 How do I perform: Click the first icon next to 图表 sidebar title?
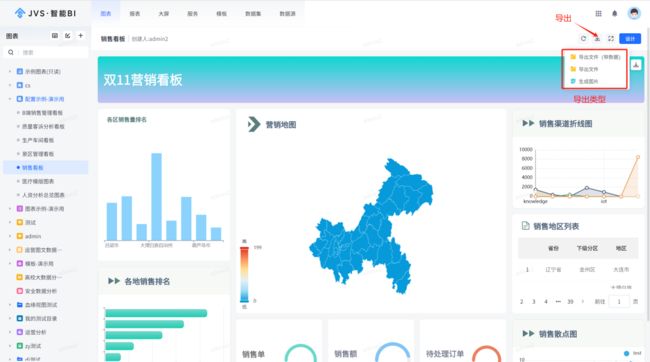coord(55,36)
